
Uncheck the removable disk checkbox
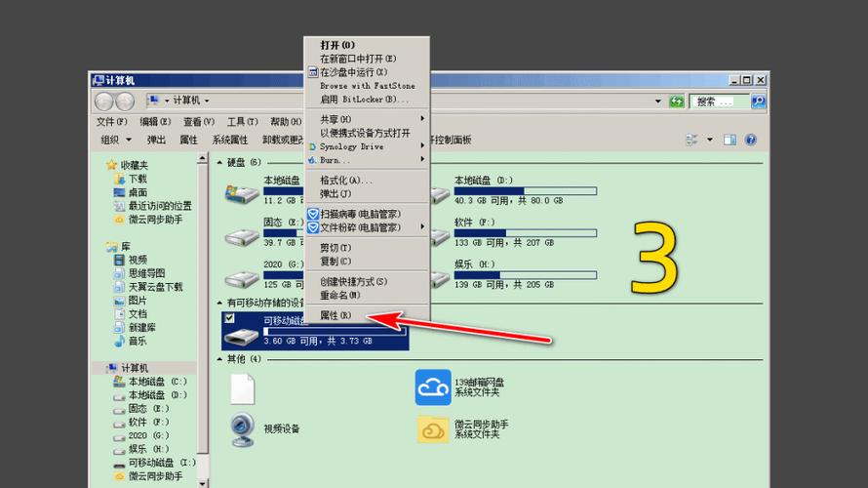pyautogui.click(x=229, y=318)
